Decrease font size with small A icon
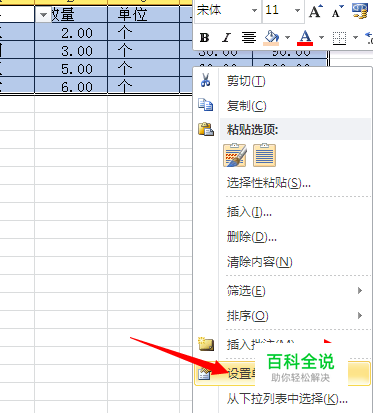The width and height of the screenshot is (373, 413). (x=337, y=11)
